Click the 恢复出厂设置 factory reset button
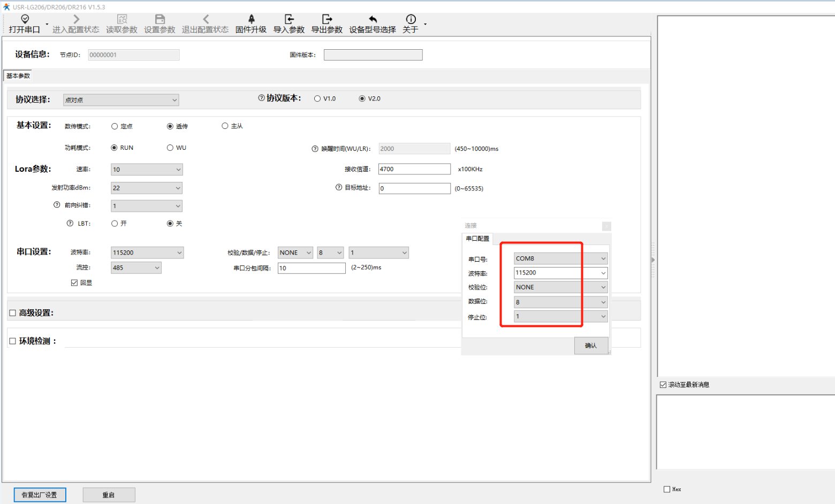Viewport: 835px width, 504px height. pos(40,495)
